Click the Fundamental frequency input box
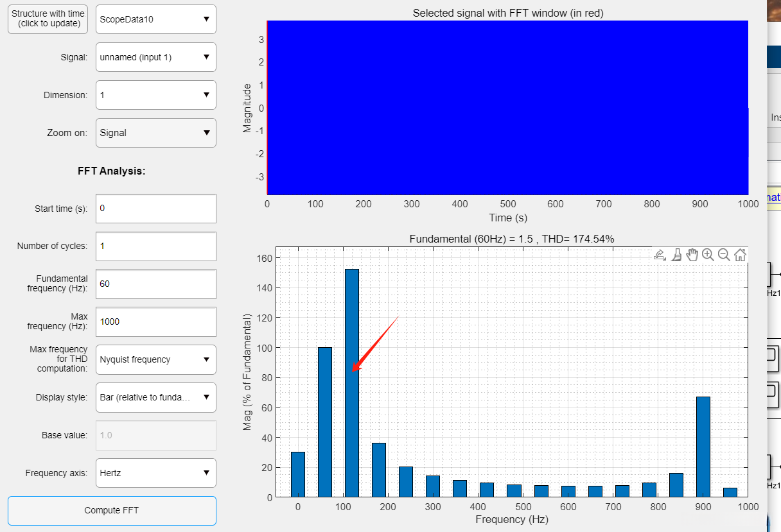This screenshot has width=781, height=532. 155,284
